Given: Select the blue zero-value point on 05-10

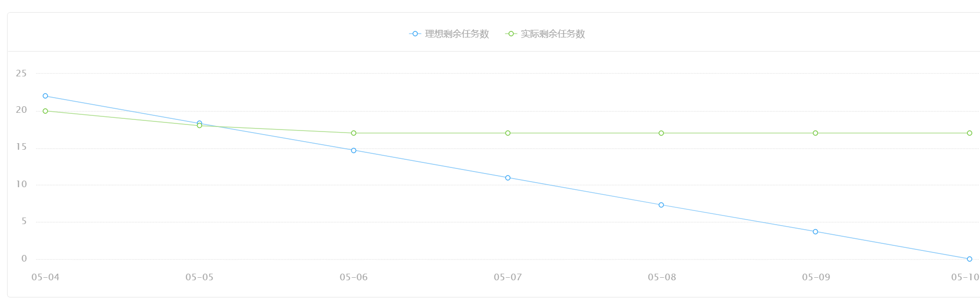Looking at the screenshot, I should [969, 259].
